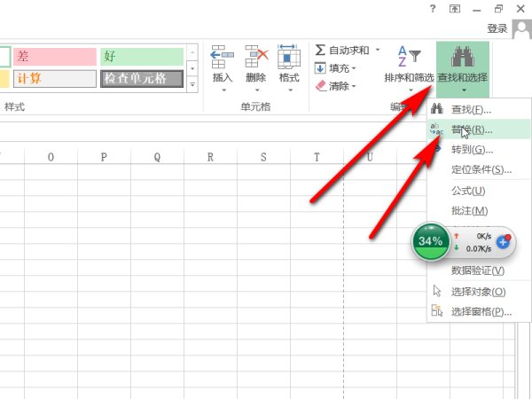Apply the Calculation (计算) cell style
This screenshot has height=399, width=532.
pyautogui.click(x=55, y=79)
